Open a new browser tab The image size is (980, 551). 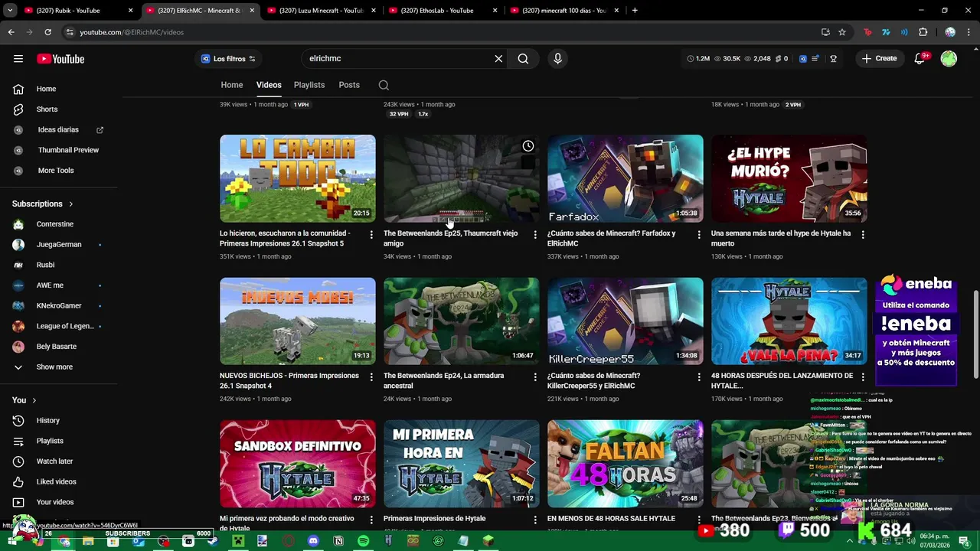coord(635,10)
